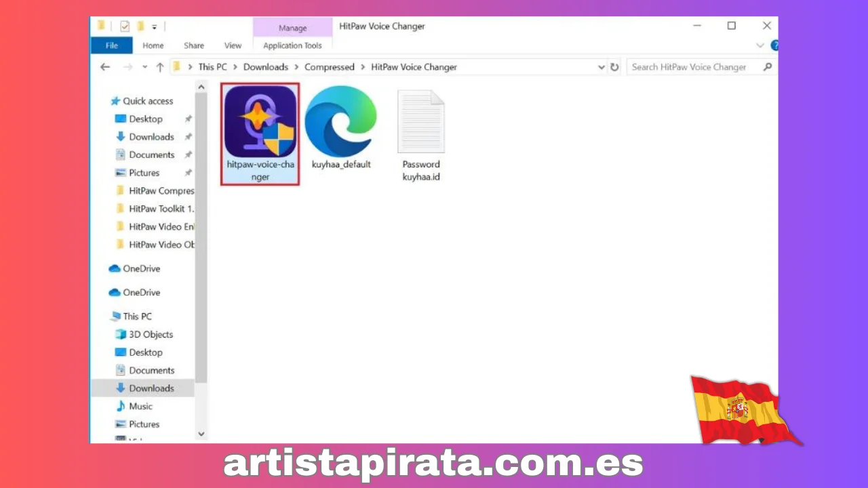Select highlighted Downloads under This PC
Screen dimensions: 868x488
pos(143,388)
